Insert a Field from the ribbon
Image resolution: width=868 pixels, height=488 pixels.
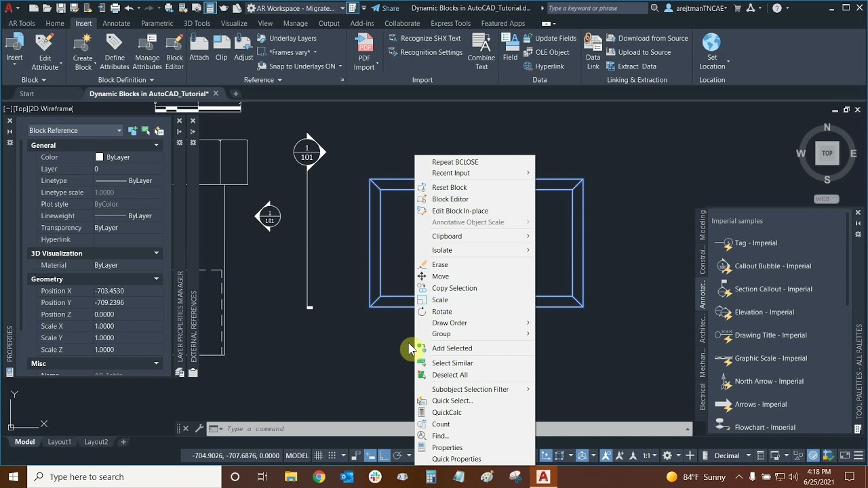(x=510, y=47)
